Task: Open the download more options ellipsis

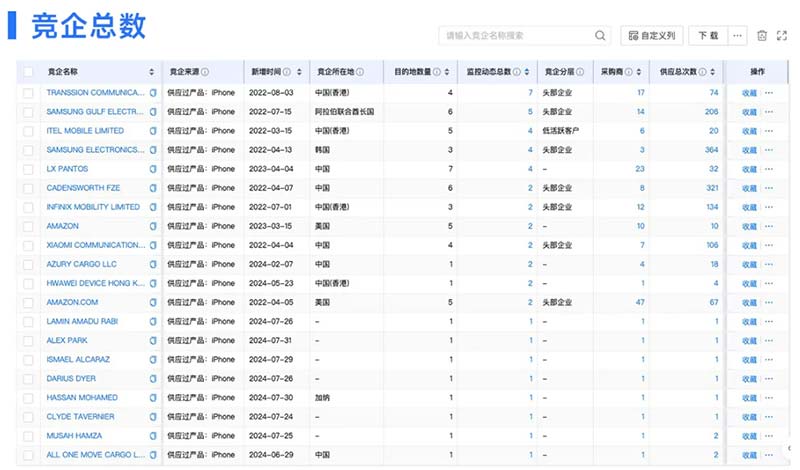Action: click(x=737, y=35)
